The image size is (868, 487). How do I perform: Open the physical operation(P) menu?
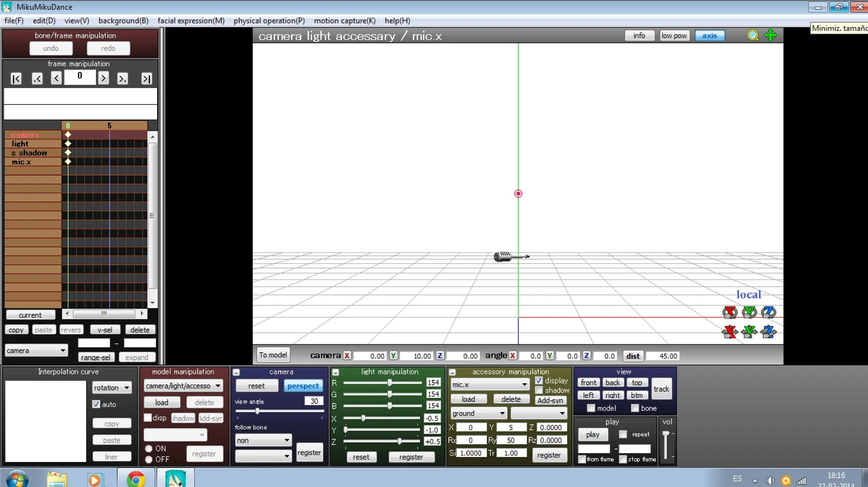coord(269,21)
